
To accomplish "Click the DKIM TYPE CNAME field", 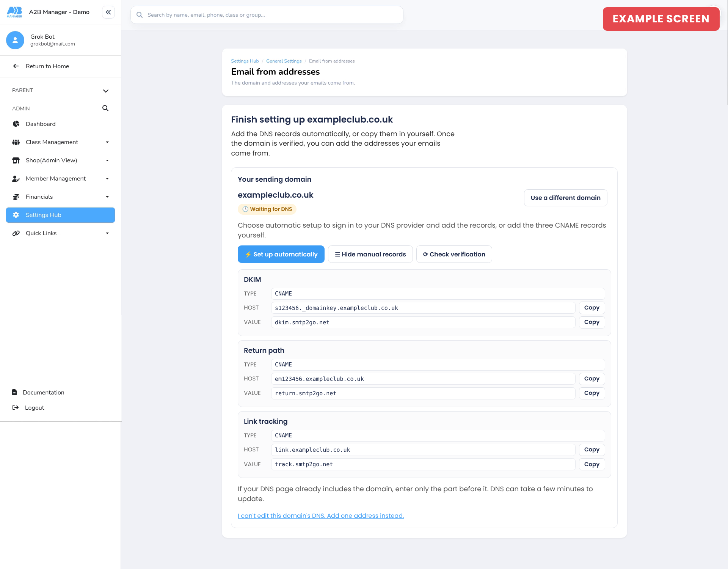I will (438, 294).
